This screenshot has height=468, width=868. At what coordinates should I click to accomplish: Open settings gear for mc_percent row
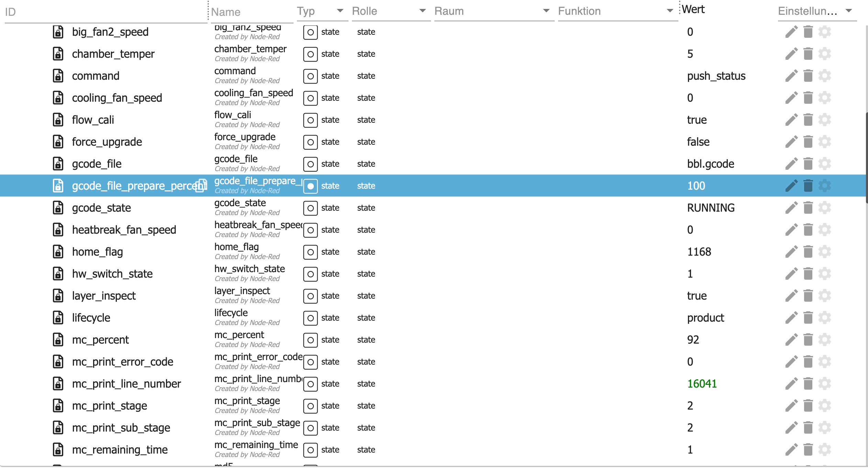pos(825,340)
